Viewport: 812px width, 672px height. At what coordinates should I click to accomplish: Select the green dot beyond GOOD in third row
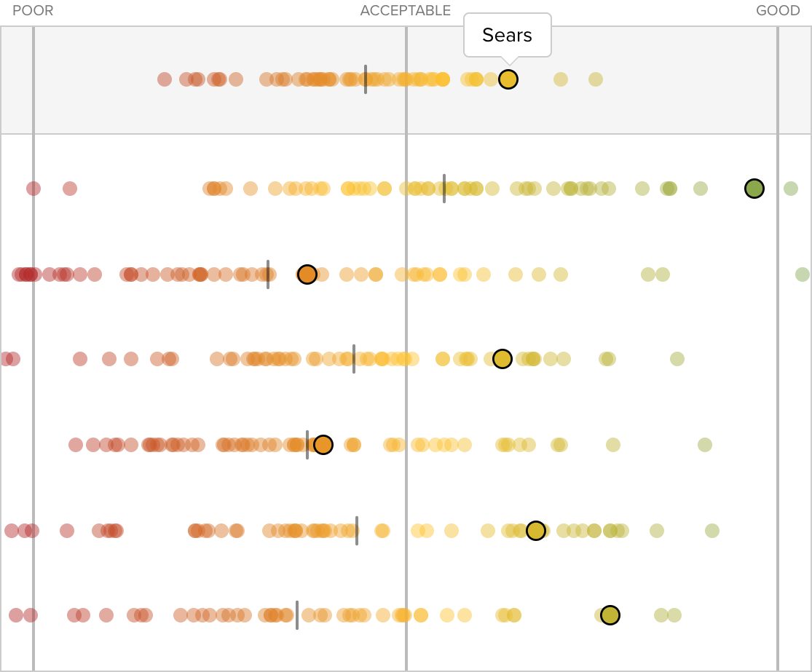tap(802, 274)
